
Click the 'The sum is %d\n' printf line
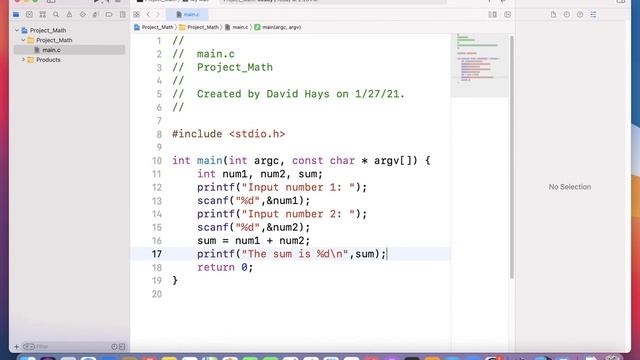(x=291, y=254)
